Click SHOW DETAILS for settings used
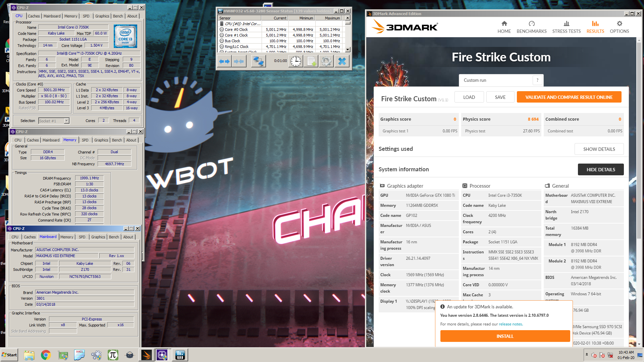The height and width of the screenshot is (362, 644). [599, 149]
